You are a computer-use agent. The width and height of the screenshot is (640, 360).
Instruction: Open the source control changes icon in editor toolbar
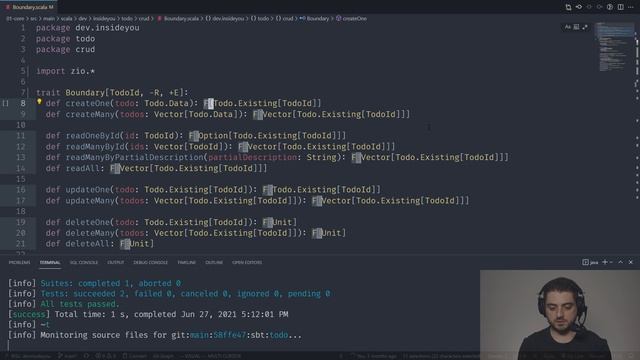tap(568, 7)
